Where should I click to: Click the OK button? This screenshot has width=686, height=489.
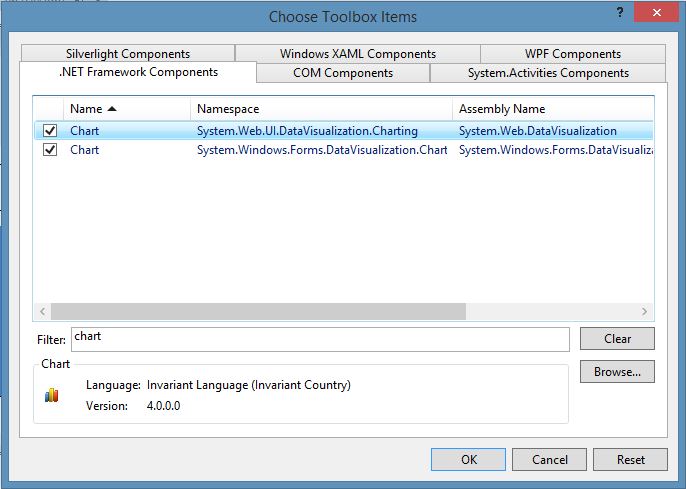pyautogui.click(x=468, y=459)
